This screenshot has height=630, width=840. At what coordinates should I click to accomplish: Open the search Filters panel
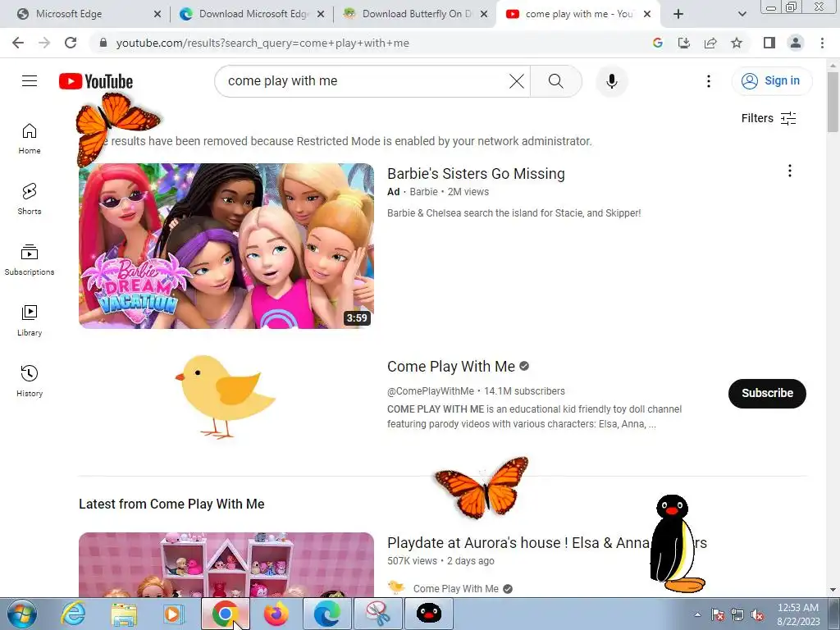(x=769, y=118)
